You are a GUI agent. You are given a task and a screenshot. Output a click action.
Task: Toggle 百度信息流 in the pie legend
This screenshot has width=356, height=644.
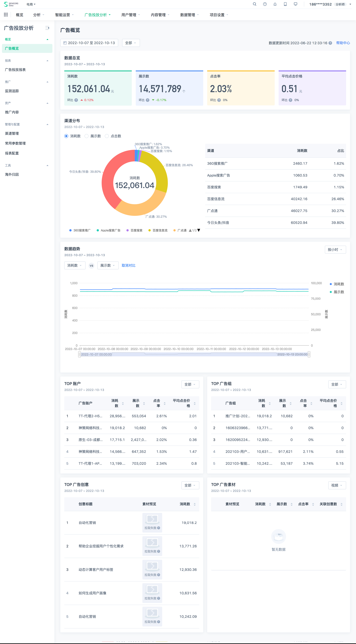(158, 230)
